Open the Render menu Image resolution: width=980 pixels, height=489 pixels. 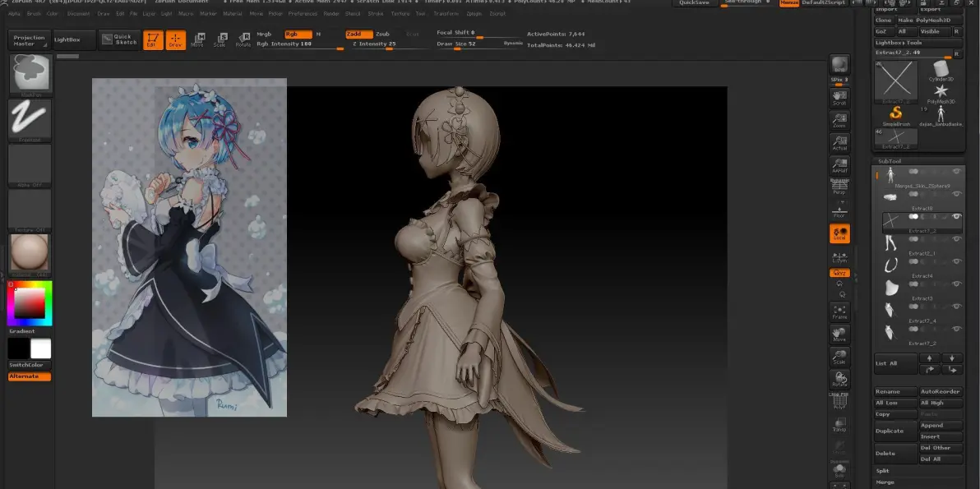point(331,14)
